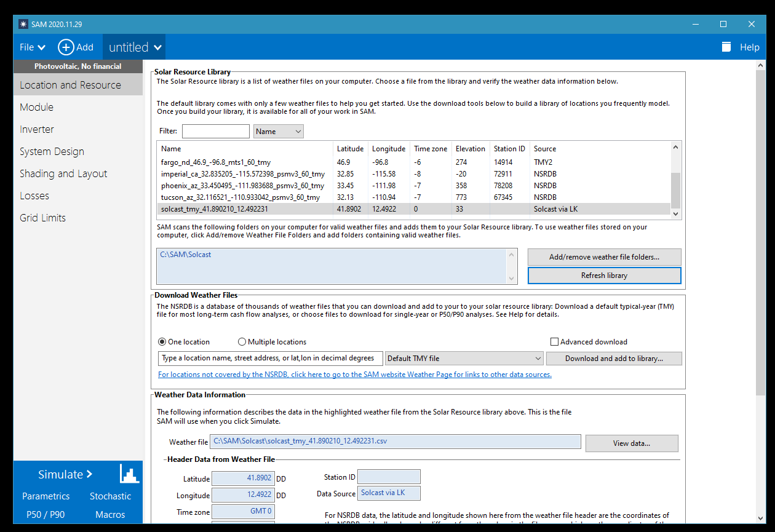Click Download and add to library button
Image resolution: width=775 pixels, height=532 pixels.
coord(614,359)
